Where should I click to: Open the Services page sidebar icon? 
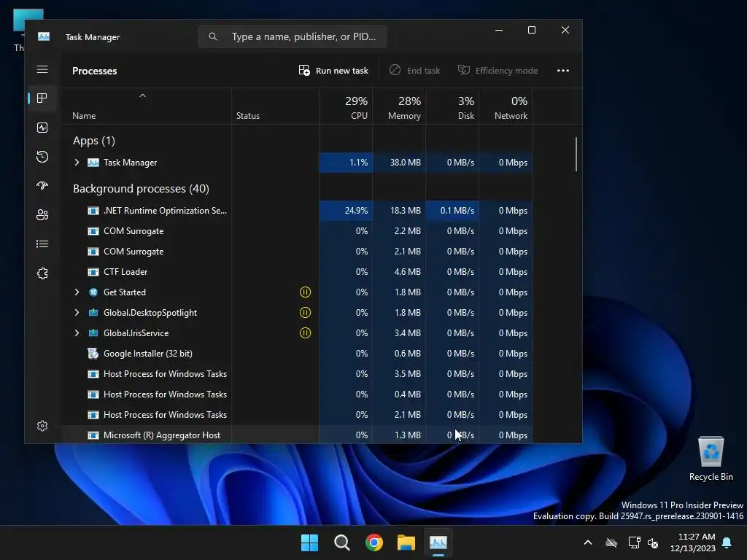(x=42, y=273)
